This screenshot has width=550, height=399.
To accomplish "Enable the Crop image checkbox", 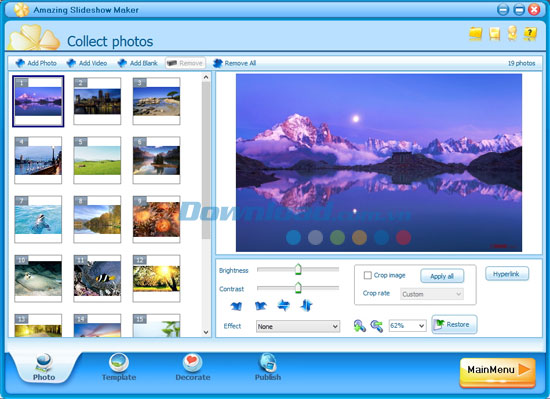I will click(367, 275).
